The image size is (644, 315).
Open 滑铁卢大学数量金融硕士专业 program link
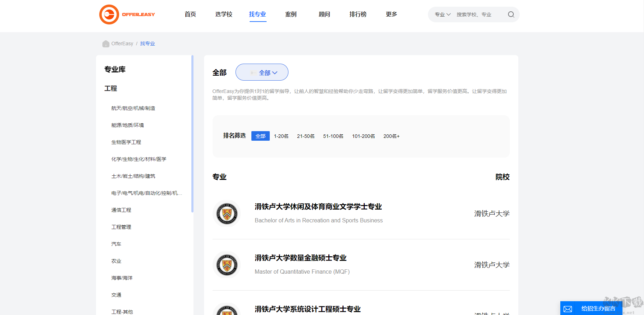(300, 258)
